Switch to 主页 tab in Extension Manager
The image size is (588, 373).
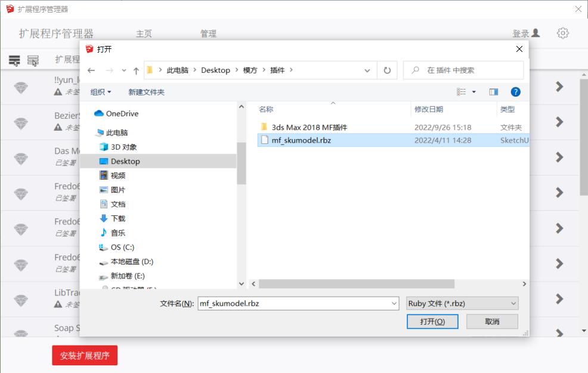point(144,34)
